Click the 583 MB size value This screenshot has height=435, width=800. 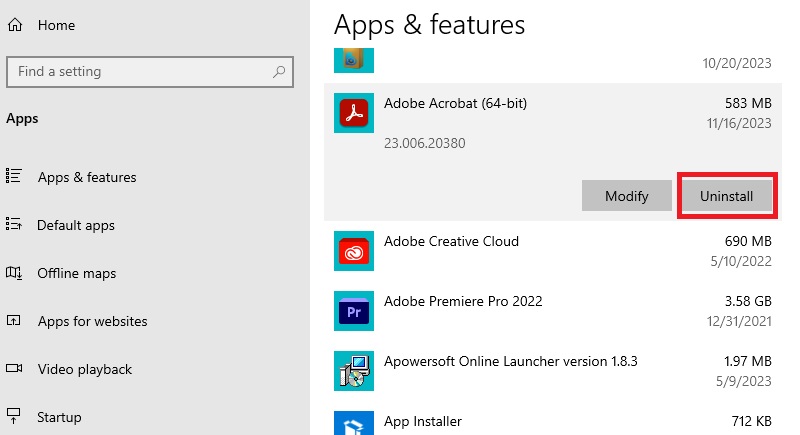(x=748, y=103)
